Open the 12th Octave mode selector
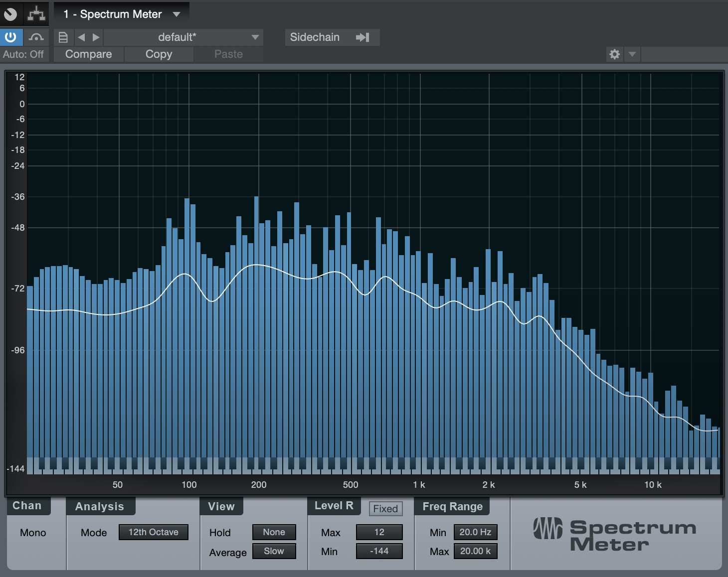This screenshot has height=577, width=728. coord(153,532)
